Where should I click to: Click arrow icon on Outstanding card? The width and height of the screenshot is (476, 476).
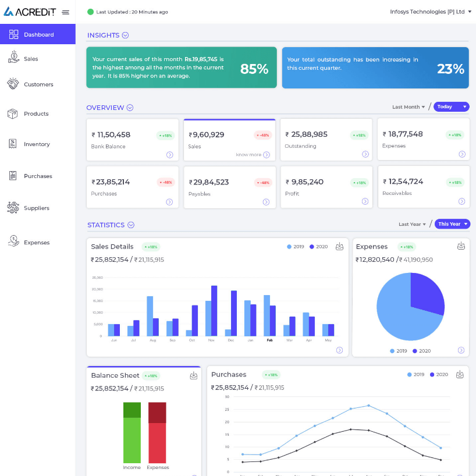pos(365,154)
